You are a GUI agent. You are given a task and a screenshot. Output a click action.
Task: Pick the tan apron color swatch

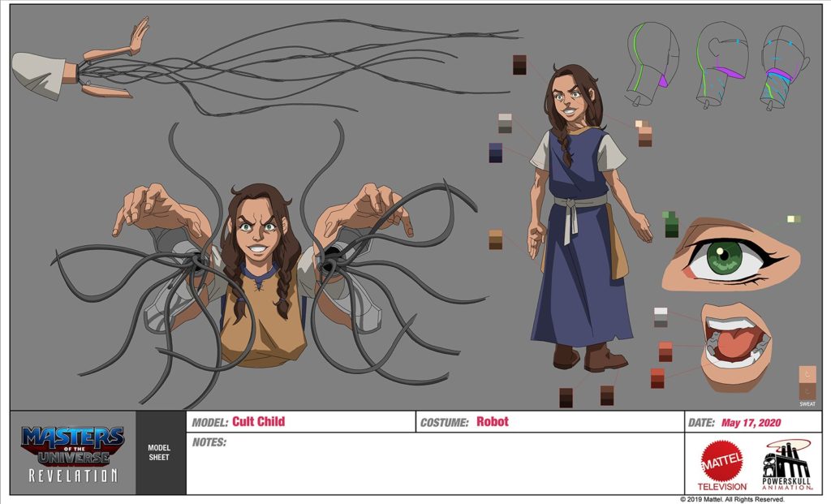pos(495,239)
